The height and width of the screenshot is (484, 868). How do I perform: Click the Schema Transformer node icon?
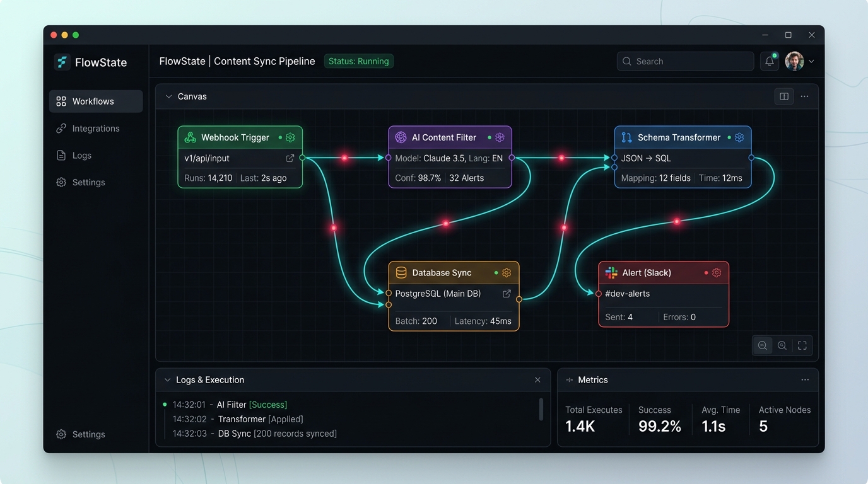click(x=626, y=137)
